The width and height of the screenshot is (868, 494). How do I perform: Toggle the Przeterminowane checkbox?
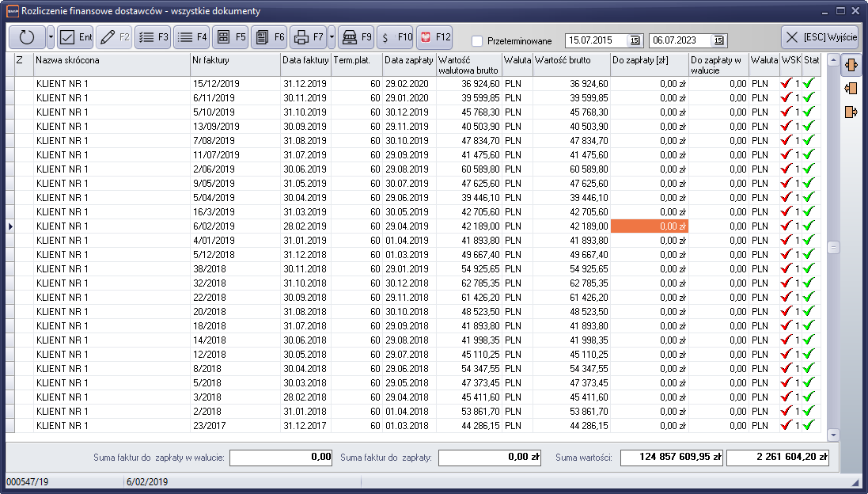tap(477, 41)
